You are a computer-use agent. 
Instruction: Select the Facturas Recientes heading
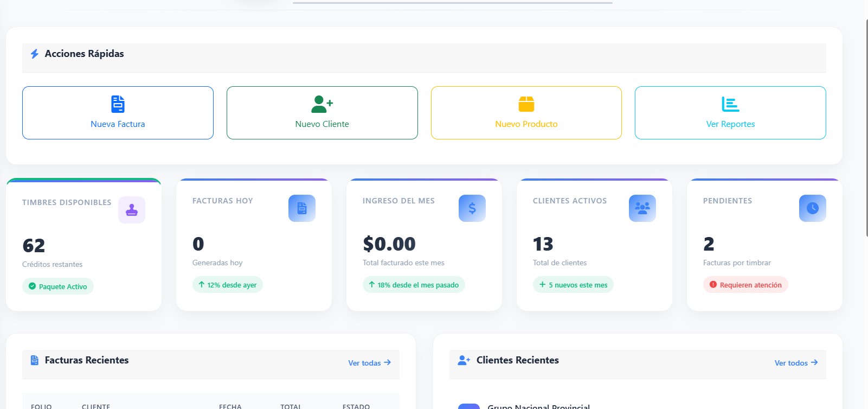pyautogui.click(x=87, y=360)
